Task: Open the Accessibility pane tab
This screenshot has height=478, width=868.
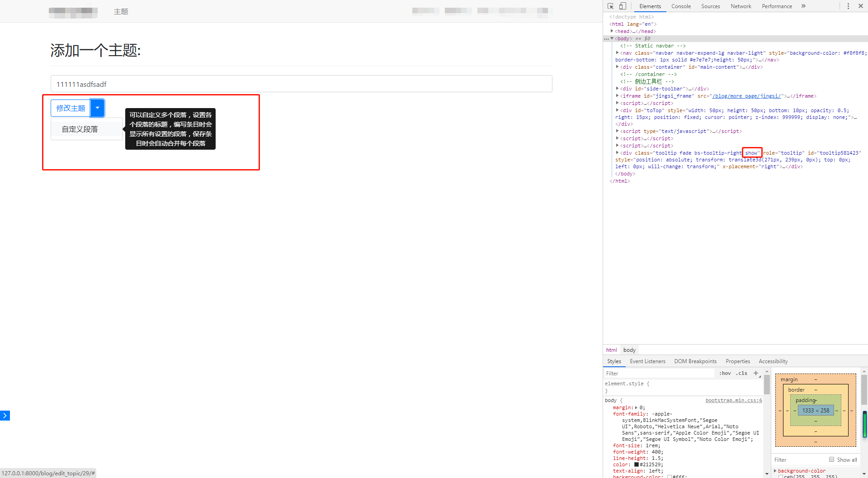Action: click(x=773, y=361)
